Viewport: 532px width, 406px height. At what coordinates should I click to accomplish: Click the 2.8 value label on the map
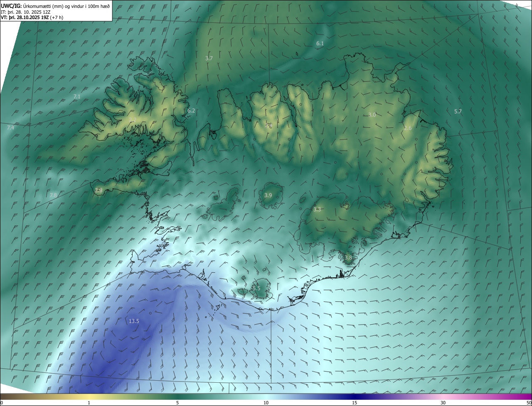[x=99, y=191]
